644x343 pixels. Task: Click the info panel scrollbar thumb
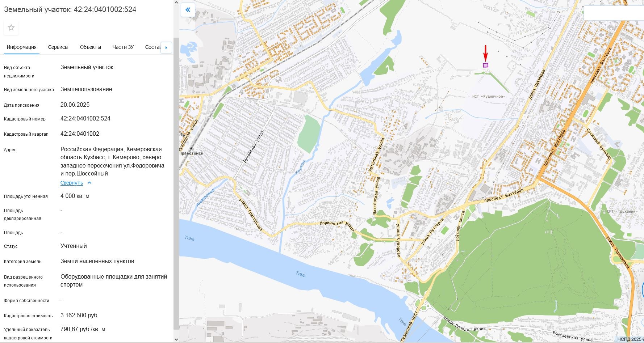tap(176, 181)
